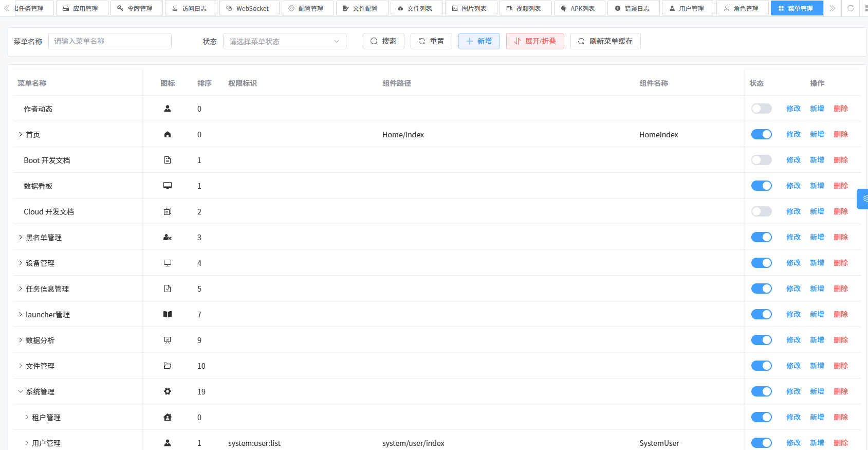This screenshot has height=450, width=868.
Task: Click copy icon in Cloud 开发文档 row
Action: click(x=168, y=211)
